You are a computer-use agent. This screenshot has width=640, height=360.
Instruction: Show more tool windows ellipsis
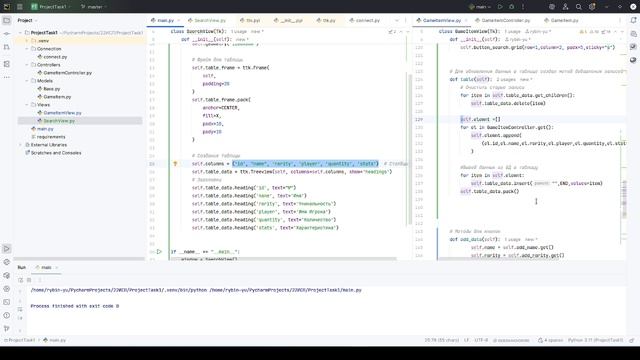pyautogui.click(x=7, y=77)
